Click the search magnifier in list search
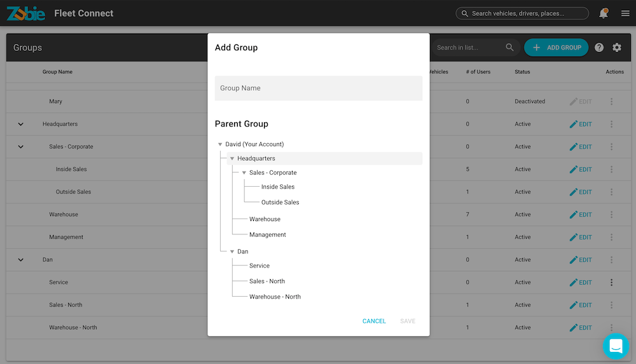Viewport: 636px width, 364px height. (510, 48)
